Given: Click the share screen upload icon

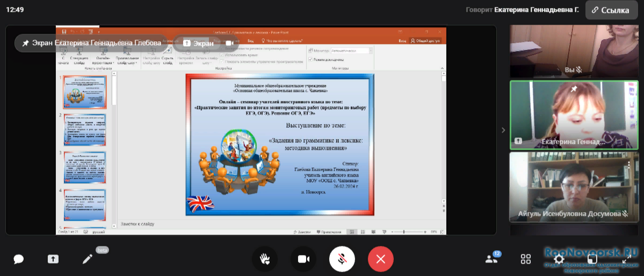Looking at the screenshot, I should click(x=53, y=259).
